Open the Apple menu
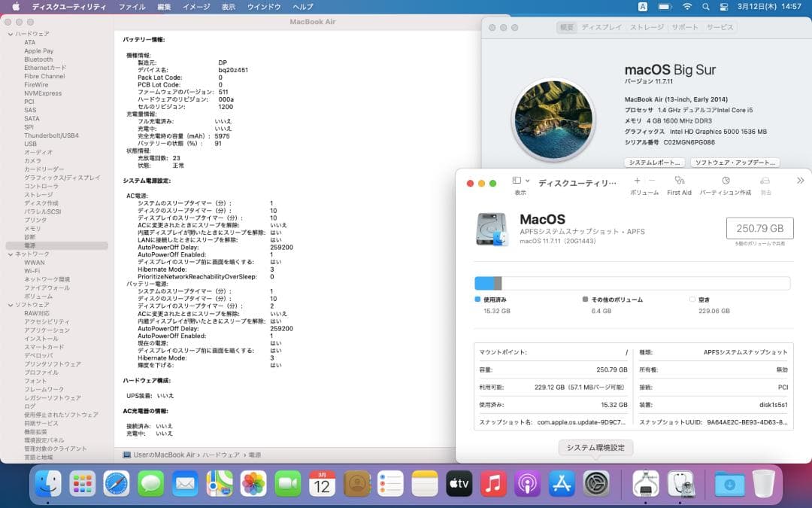The height and width of the screenshot is (508, 812). pyautogui.click(x=16, y=7)
